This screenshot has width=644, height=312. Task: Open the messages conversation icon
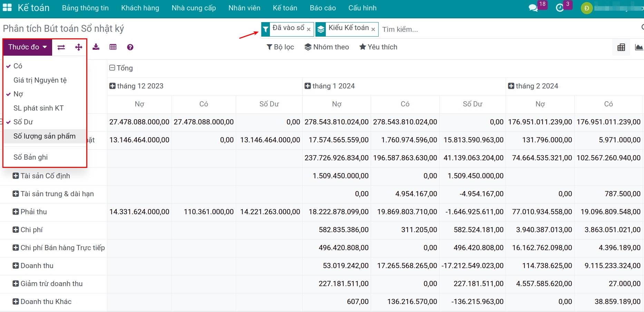[x=533, y=8]
